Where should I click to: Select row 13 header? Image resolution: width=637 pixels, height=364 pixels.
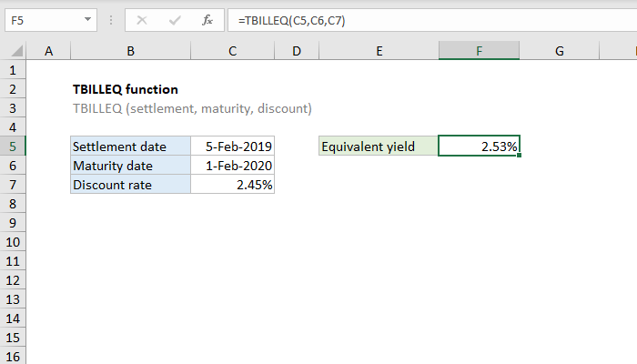point(13,299)
